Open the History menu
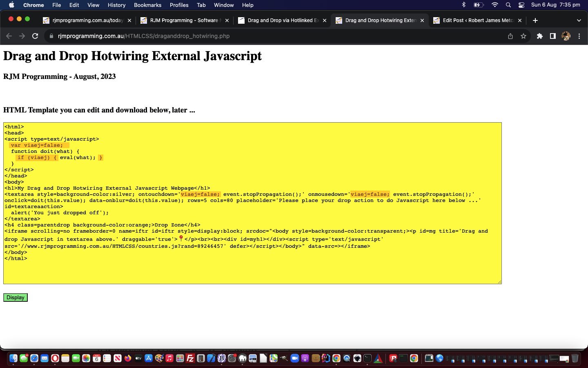This screenshot has height=368, width=588. pos(116,5)
